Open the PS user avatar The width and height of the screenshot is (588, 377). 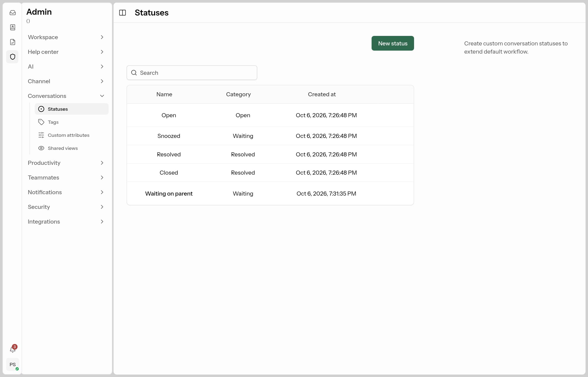[x=13, y=364]
